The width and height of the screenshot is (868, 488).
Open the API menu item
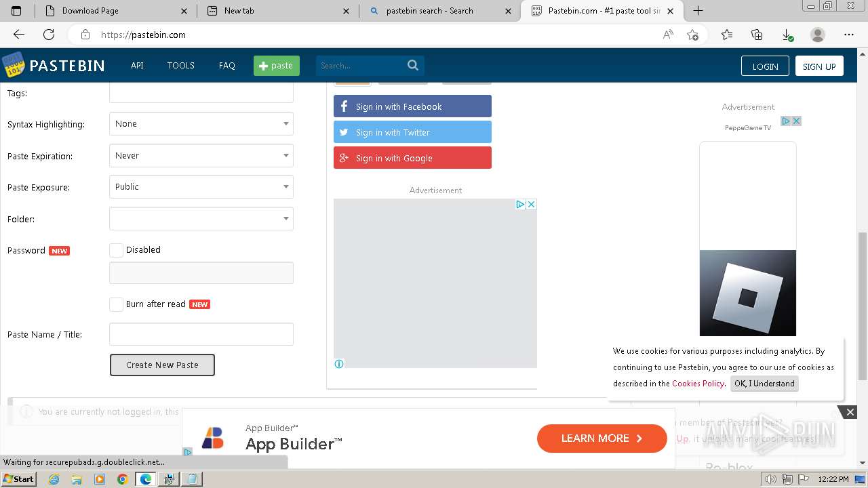[137, 66]
